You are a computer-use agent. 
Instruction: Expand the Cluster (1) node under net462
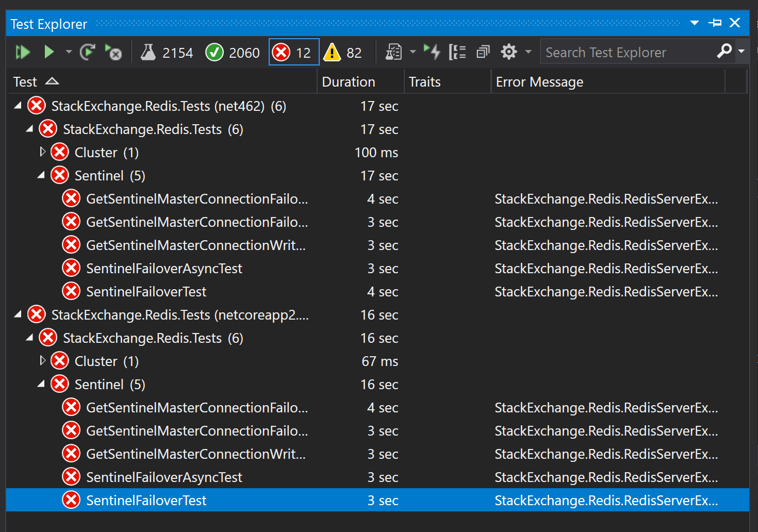tap(43, 152)
